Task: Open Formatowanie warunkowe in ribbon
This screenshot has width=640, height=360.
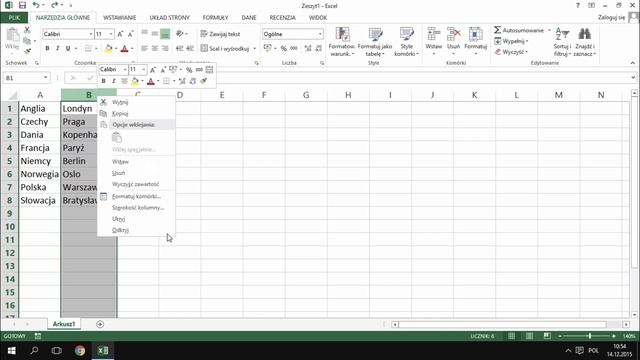Action: (342, 42)
